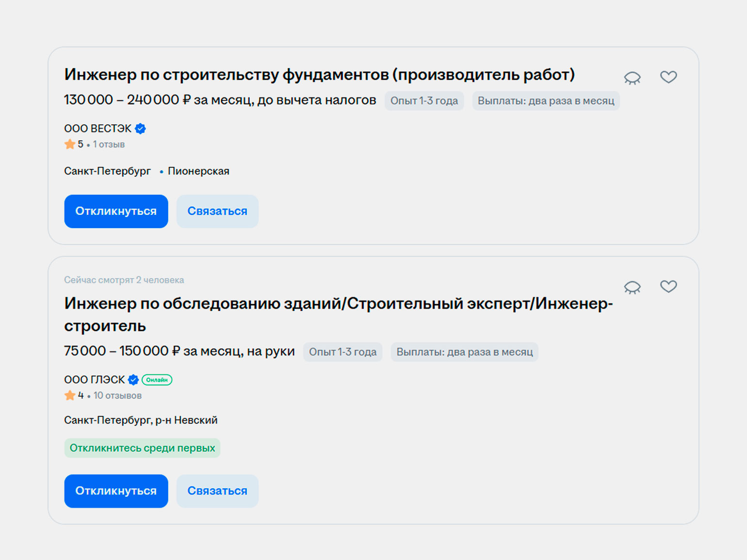The height and width of the screenshot is (560, 747).
Task: Click Связаться for the ООО ГЛЭСК vacancy
Action: 217,491
